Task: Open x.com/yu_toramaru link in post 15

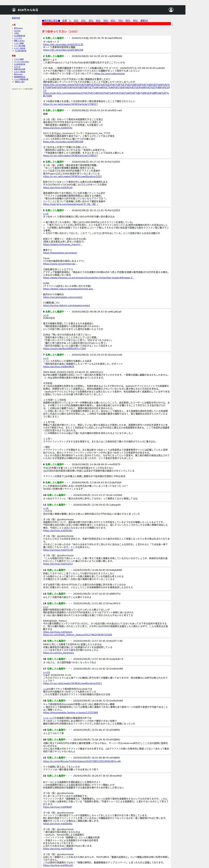Action: pos(58,653)
